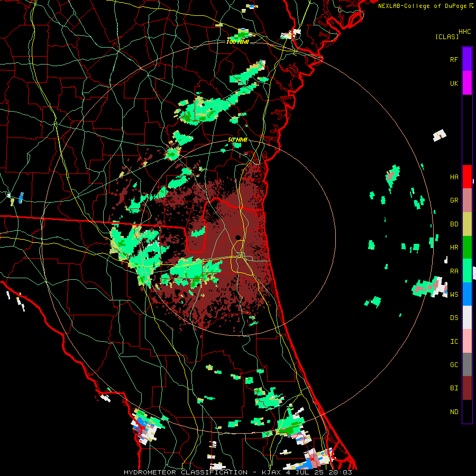Screen dimensions: 476x476
Task: Click the BI legend label
Action: coord(454,388)
